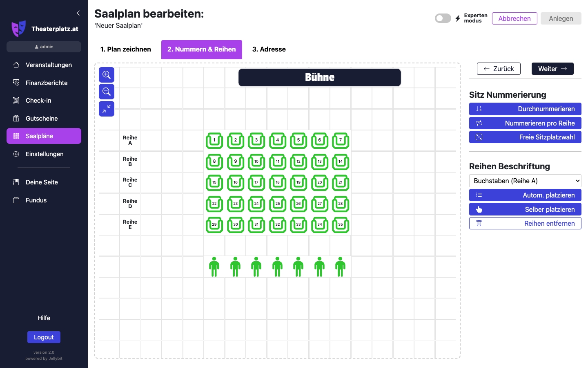Enable the Experten modus toggle
The height and width of the screenshot is (368, 588).
click(443, 18)
